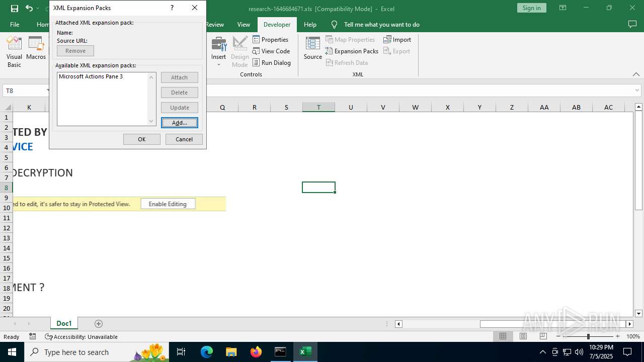644x362 pixels.
Task: Click the Update button in the dialog
Action: coord(180,108)
